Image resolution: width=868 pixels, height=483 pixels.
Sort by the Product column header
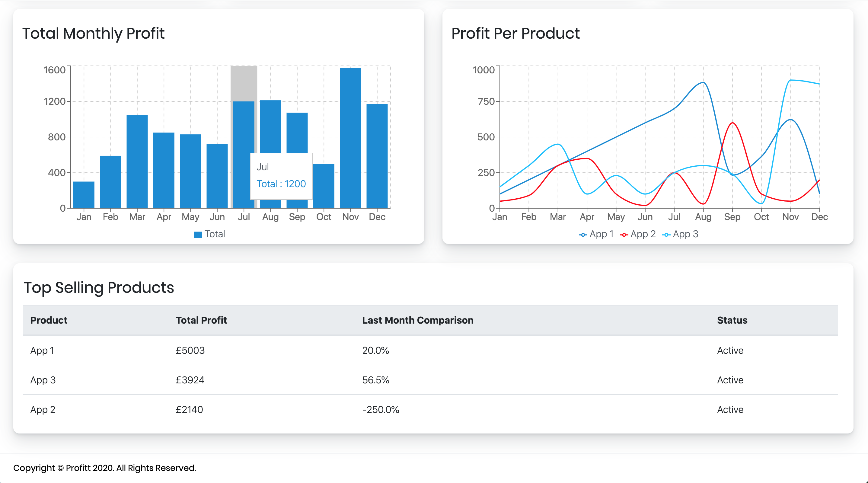click(x=49, y=320)
